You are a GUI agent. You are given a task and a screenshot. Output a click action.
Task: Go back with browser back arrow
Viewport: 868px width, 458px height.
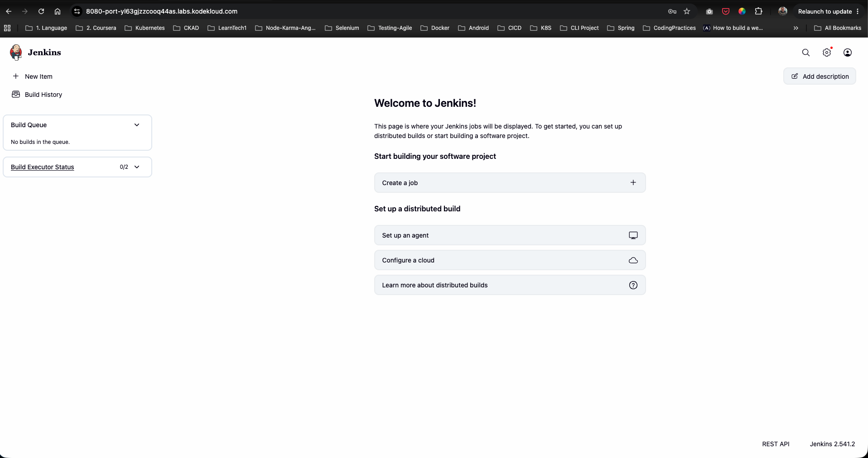tap(9, 11)
